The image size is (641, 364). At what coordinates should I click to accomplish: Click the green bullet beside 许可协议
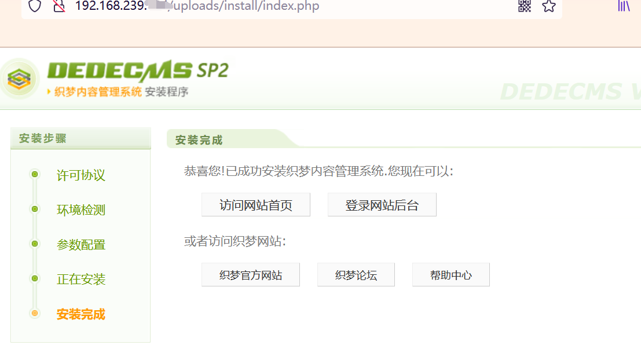(x=35, y=174)
